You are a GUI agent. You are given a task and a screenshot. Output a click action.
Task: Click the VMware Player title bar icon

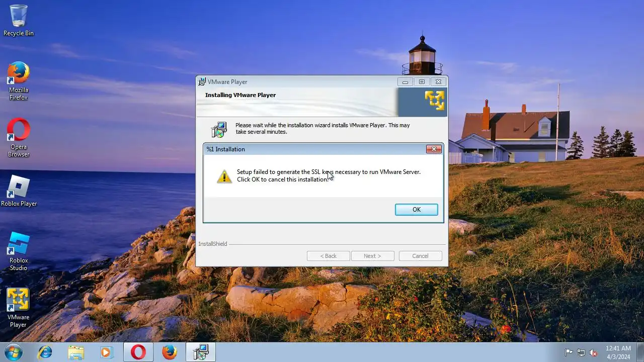pos(202,81)
